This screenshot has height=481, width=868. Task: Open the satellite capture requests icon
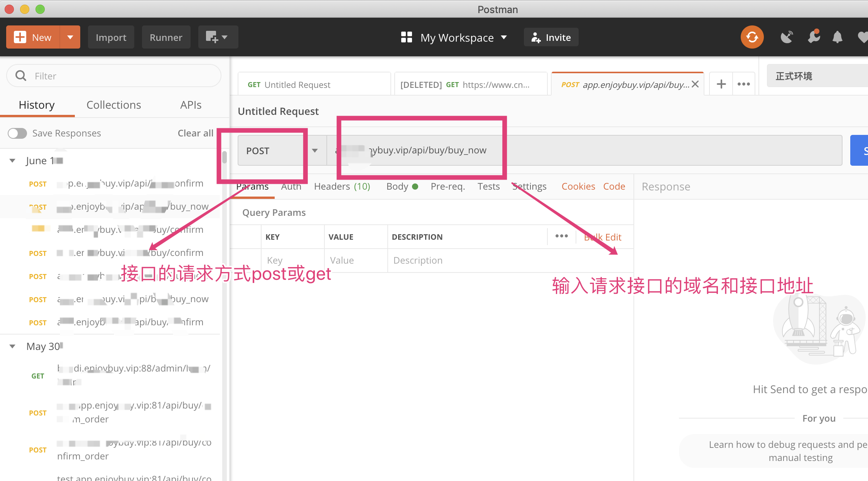pyautogui.click(x=787, y=37)
